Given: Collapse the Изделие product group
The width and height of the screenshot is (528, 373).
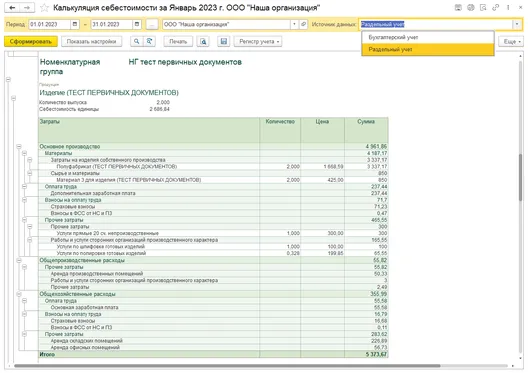Looking at the screenshot, I should (x=13, y=98).
